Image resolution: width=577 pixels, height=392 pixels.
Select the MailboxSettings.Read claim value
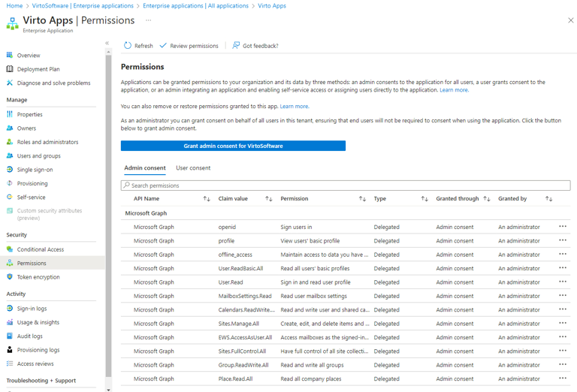(245, 296)
